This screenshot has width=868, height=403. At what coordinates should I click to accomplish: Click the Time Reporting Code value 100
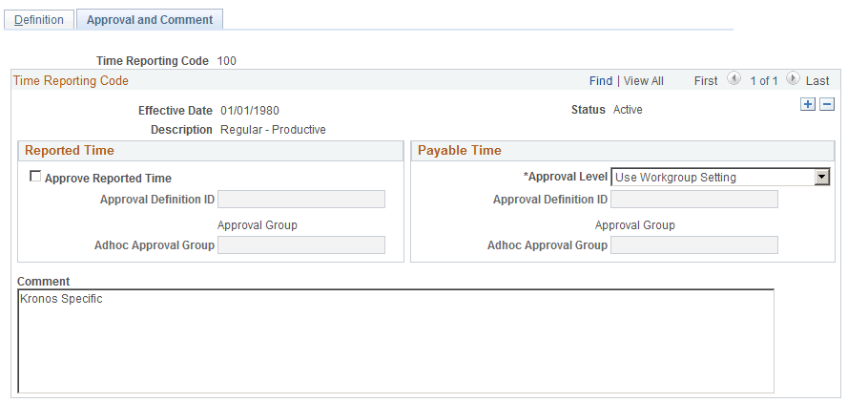tap(226, 61)
